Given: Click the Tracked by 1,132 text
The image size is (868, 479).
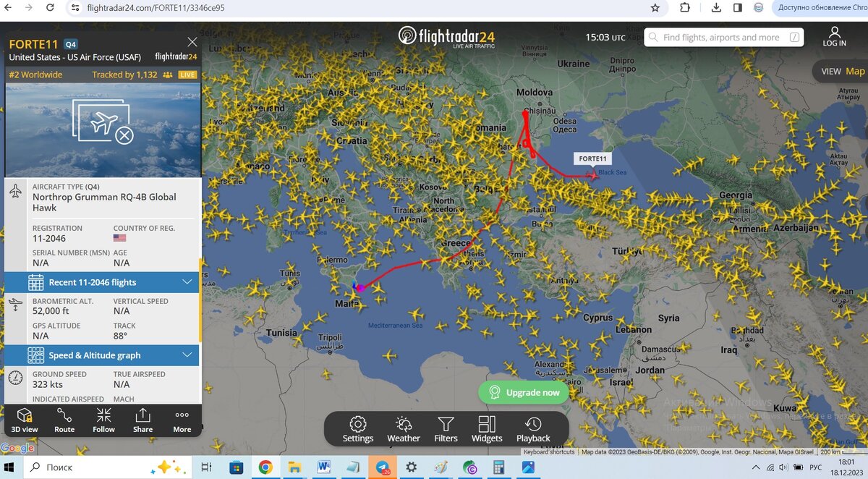Looking at the screenshot, I should [124, 75].
